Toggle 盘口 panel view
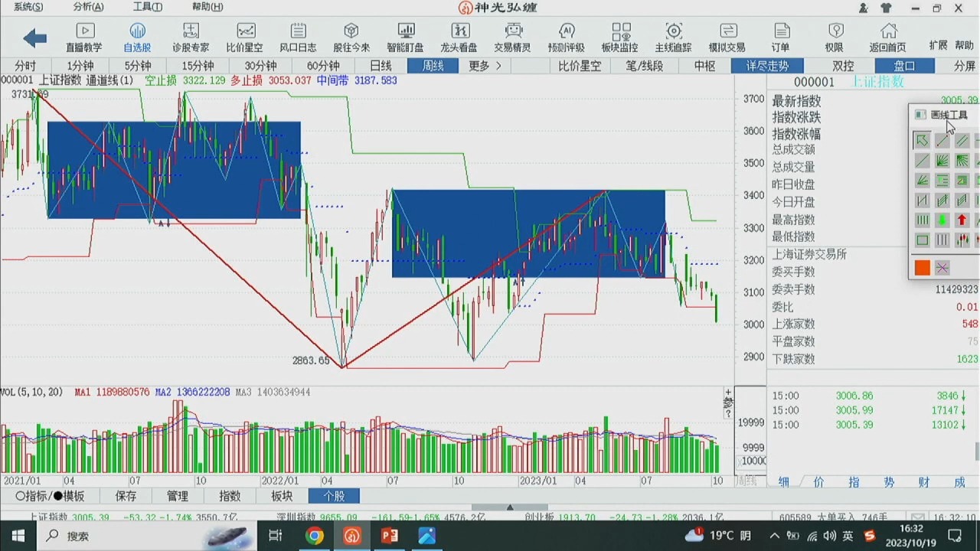Screen dimensions: 980x551 (904, 66)
